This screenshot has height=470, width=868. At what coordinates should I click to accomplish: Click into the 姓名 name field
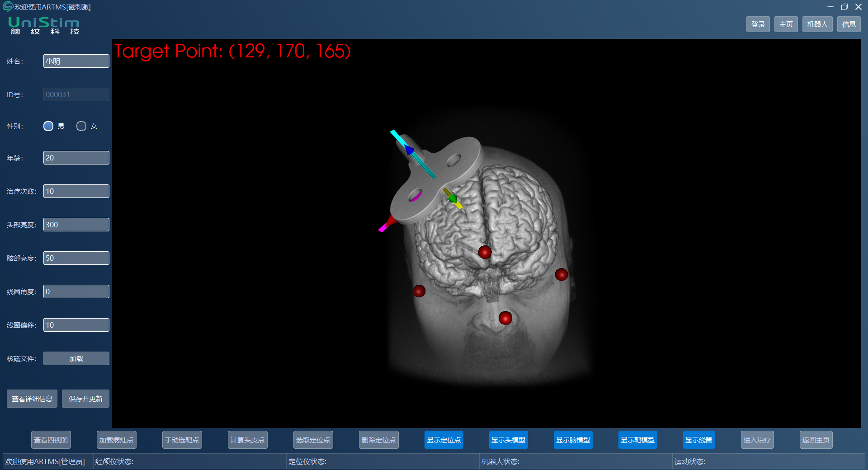pos(76,61)
